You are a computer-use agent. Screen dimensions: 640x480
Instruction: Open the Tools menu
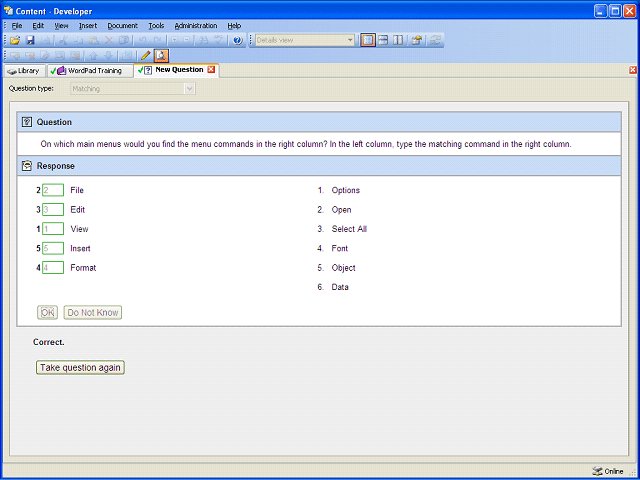coord(156,26)
